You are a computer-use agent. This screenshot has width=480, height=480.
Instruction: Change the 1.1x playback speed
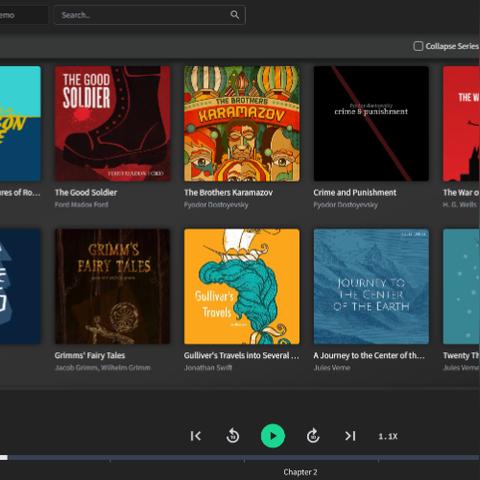click(388, 436)
